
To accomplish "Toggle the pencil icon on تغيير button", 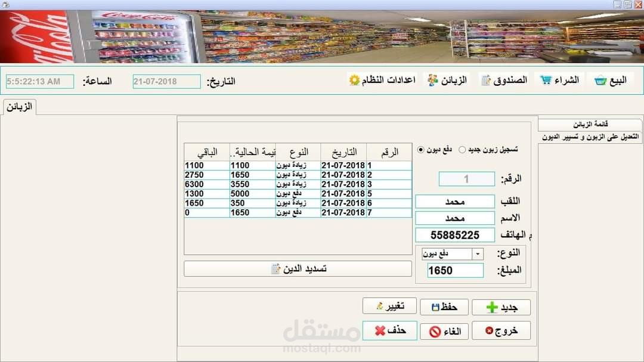I will [x=380, y=307].
